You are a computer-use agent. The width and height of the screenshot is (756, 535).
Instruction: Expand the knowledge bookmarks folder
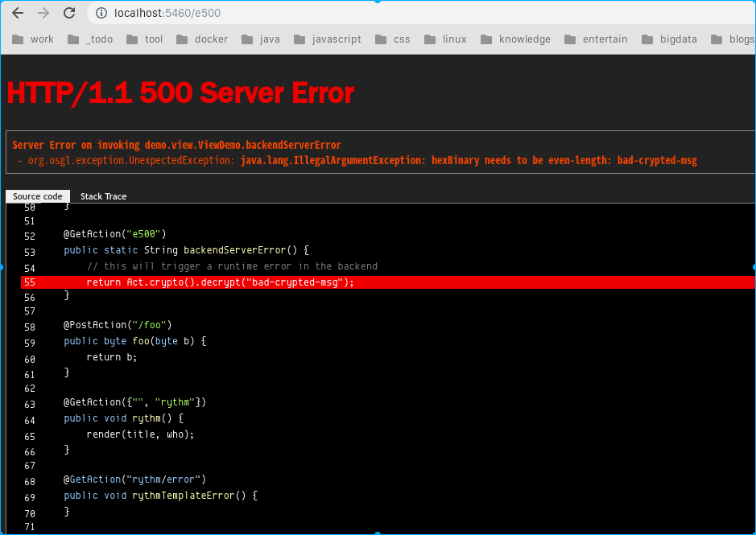(x=515, y=39)
